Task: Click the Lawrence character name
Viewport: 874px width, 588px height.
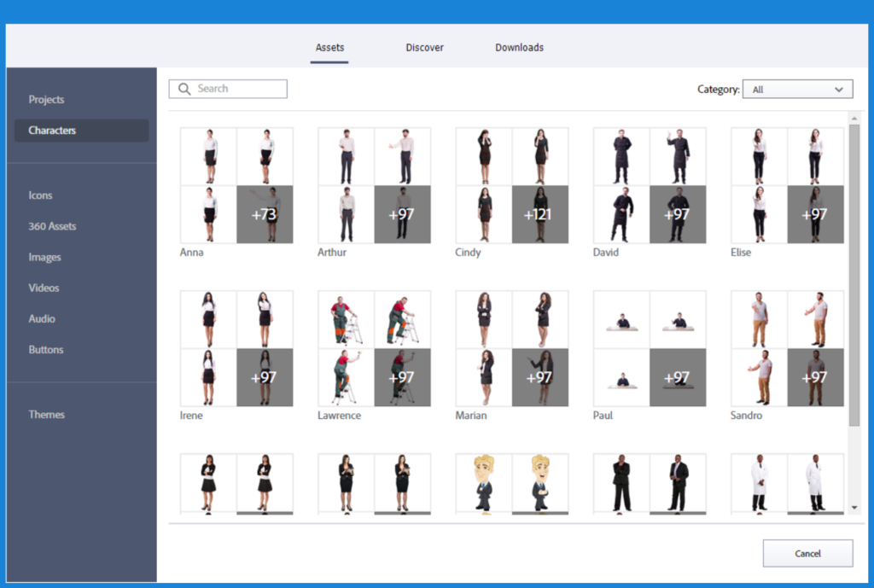Action: 340,416
